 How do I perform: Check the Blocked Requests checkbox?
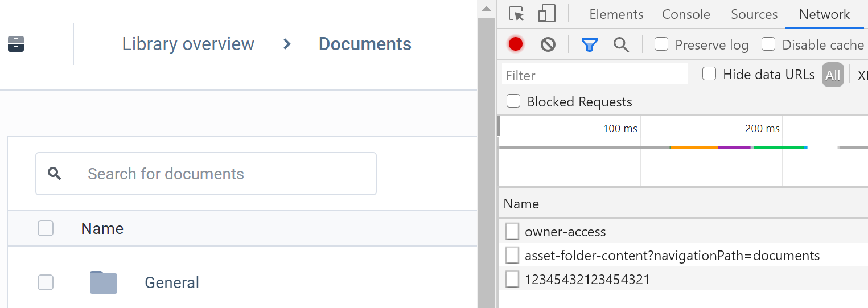pyautogui.click(x=513, y=101)
